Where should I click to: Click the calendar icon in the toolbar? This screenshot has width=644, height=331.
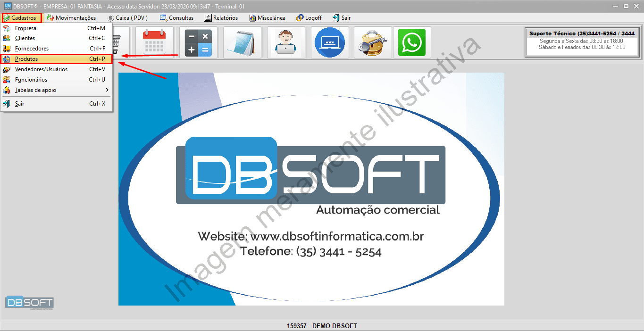(155, 42)
